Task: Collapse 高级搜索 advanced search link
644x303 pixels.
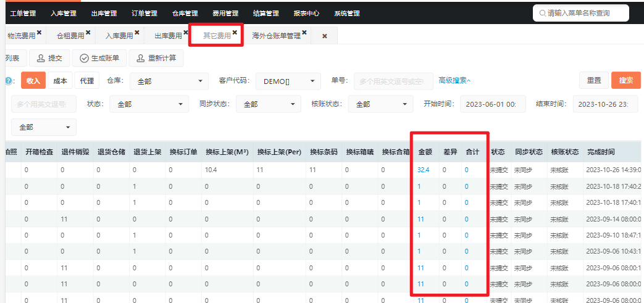Action: point(454,80)
